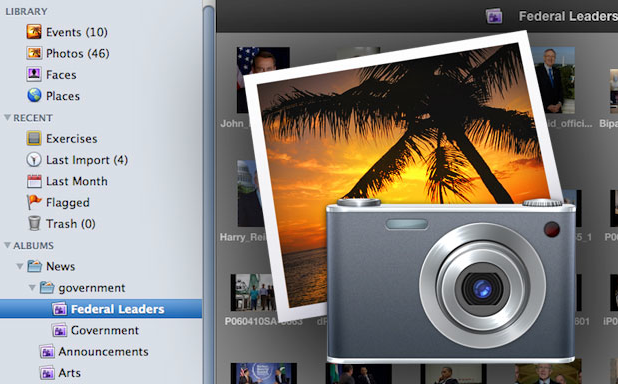Open the Arts album
Screen dimensions: 618x384
(69, 373)
